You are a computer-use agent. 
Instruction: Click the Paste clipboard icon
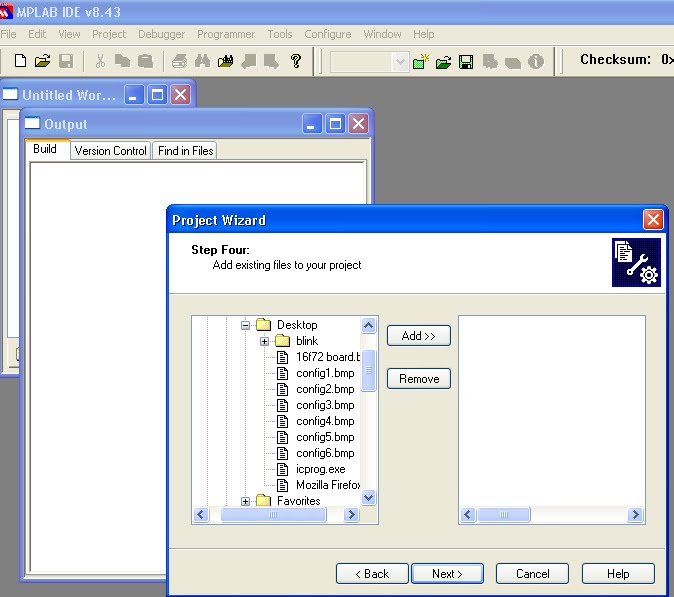146,61
